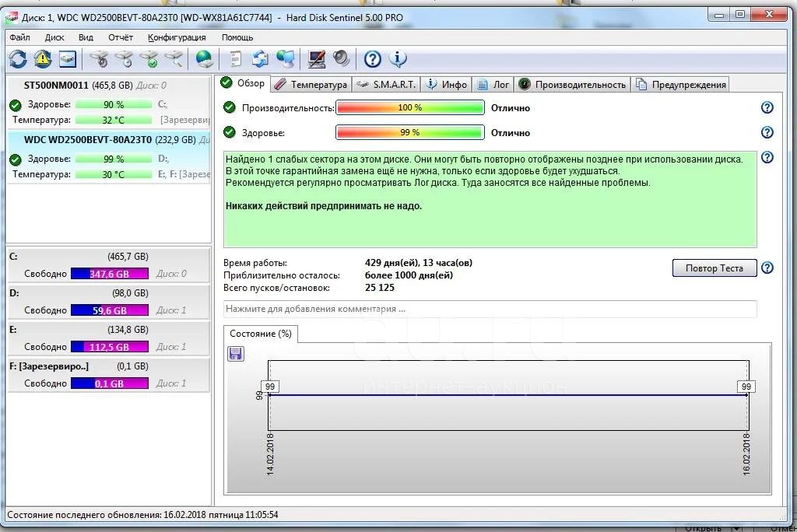Switch to the Обзор tab

[x=243, y=83]
